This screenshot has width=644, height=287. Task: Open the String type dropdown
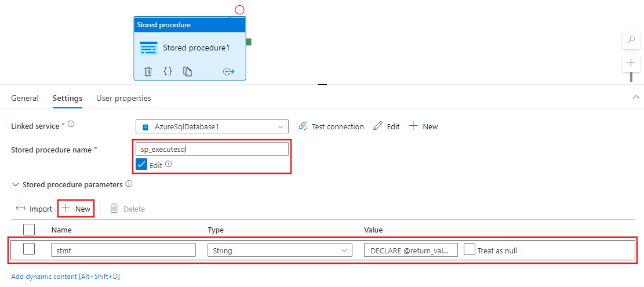(x=279, y=250)
